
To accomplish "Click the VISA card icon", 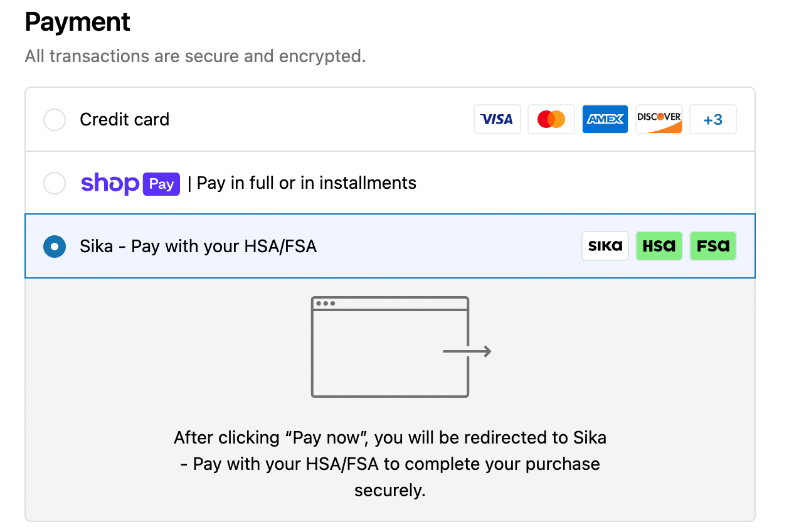I will [x=497, y=119].
